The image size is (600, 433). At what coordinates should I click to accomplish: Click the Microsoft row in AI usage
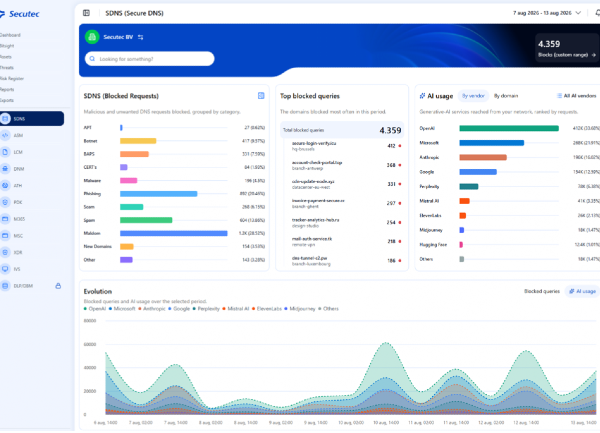point(509,143)
